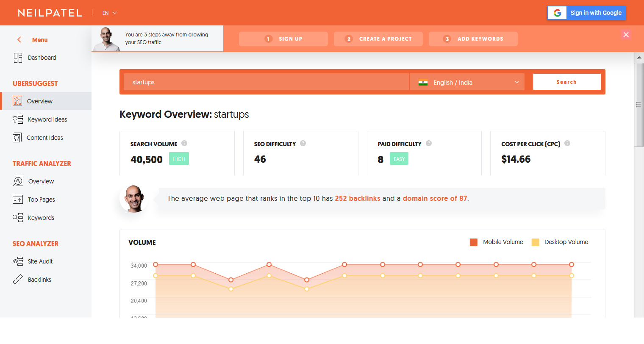Image resolution: width=644 pixels, height=344 pixels.
Task: Click the Dashboard icon in sidebar
Action: pyautogui.click(x=18, y=58)
